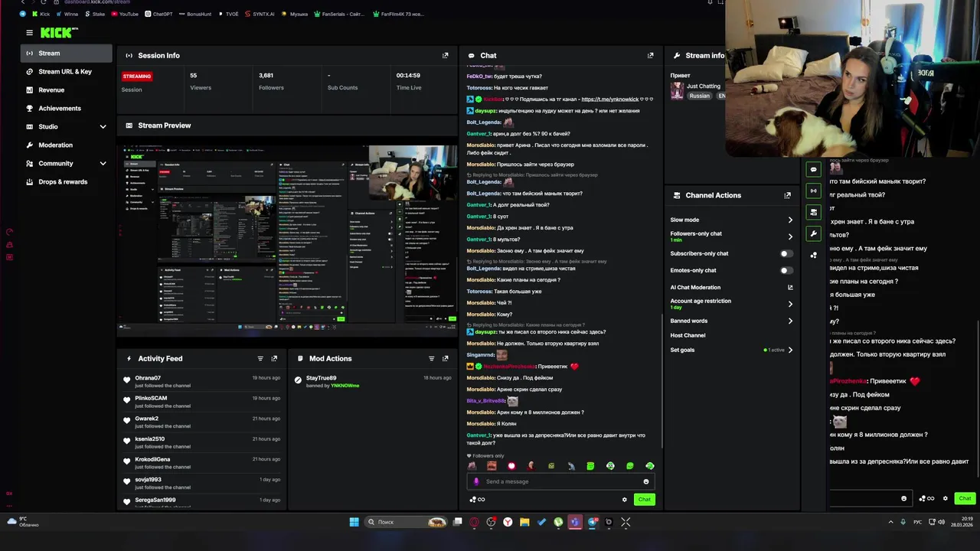Screen dimensions: 980x551
Task: Go to Achievements in the sidebar
Action: 67,109
